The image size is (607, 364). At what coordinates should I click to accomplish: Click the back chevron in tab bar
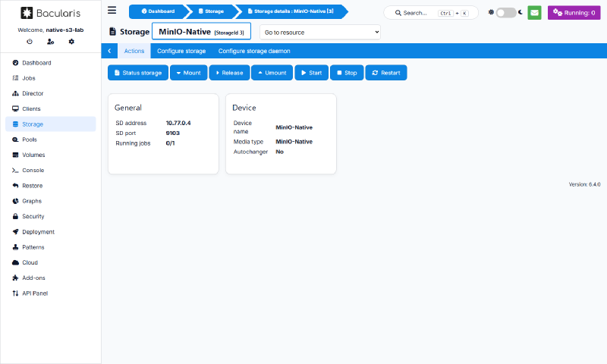(x=109, y=51)
